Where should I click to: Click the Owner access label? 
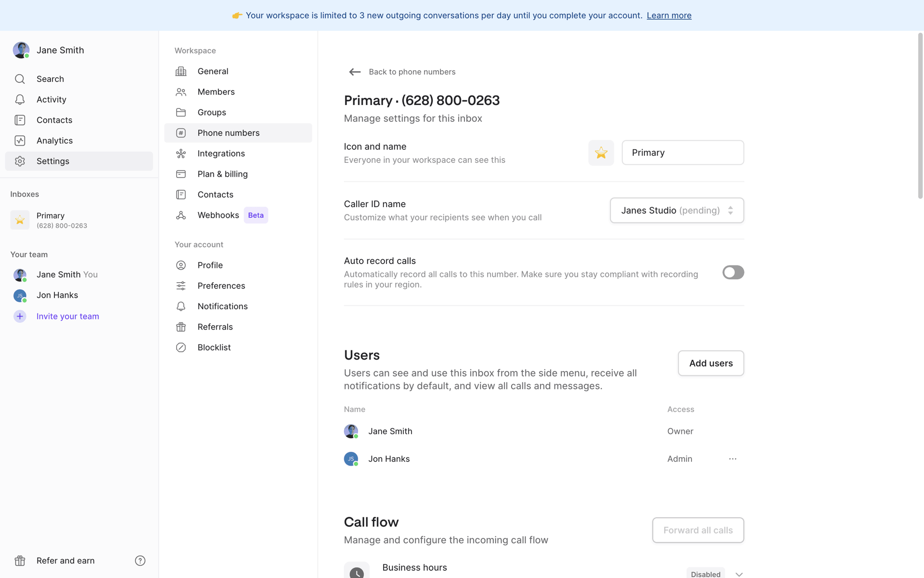680,431
